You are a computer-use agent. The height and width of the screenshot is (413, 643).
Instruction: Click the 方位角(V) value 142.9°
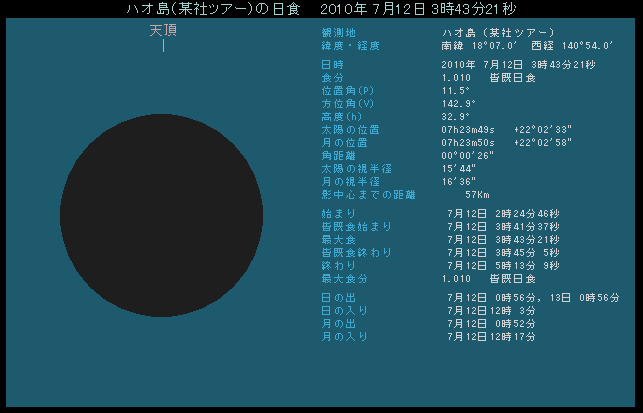(x=458, y=103)
